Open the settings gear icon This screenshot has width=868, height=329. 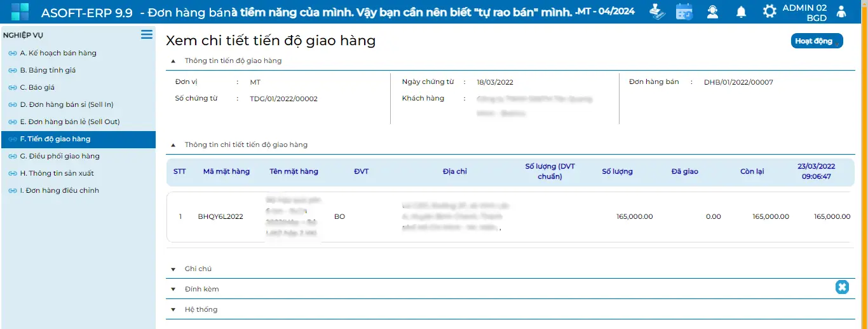click(x=770, y=11)
